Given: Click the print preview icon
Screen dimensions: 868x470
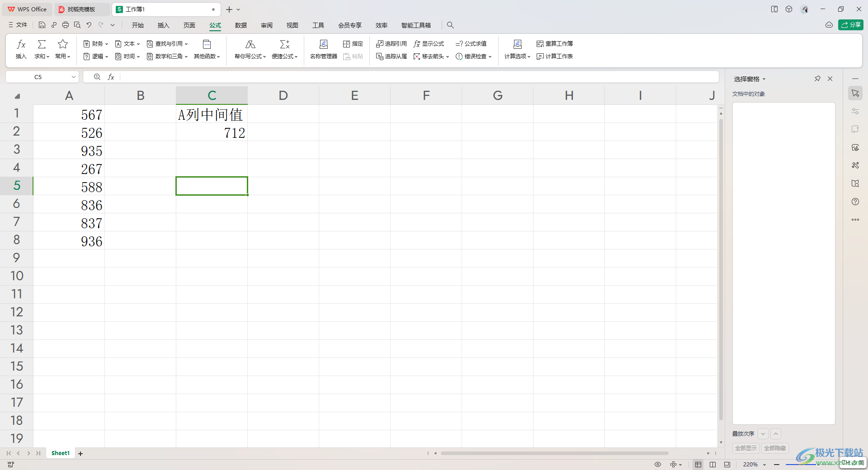Looking at the screenshot, I should (x=77, y=25).
